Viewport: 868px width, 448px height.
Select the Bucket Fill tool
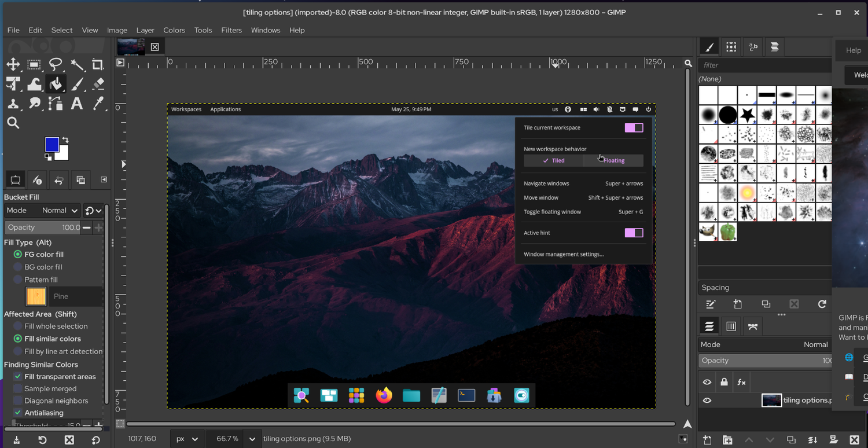coord(56,85)
